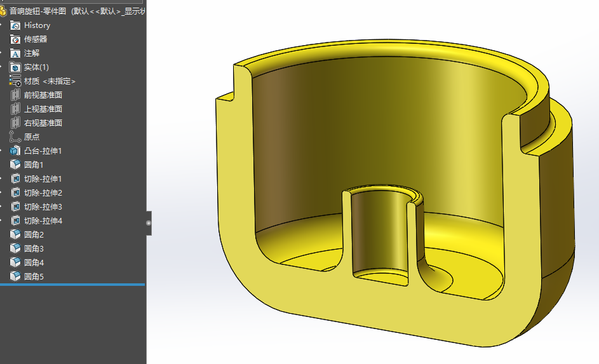Select the 圆角3 feature name
Image resolution: width=599 pixels, height=364 pixels.
34,248
